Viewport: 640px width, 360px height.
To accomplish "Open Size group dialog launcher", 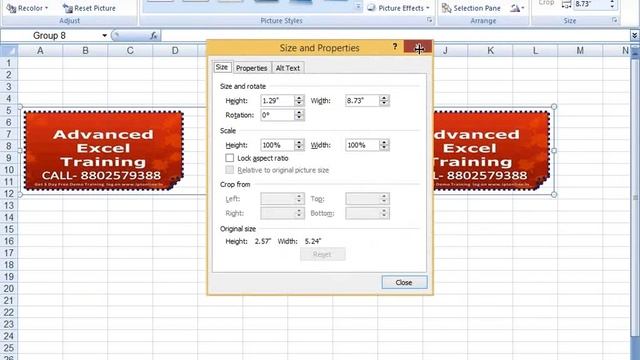I will pyautogui.click(x=615, y=20).
